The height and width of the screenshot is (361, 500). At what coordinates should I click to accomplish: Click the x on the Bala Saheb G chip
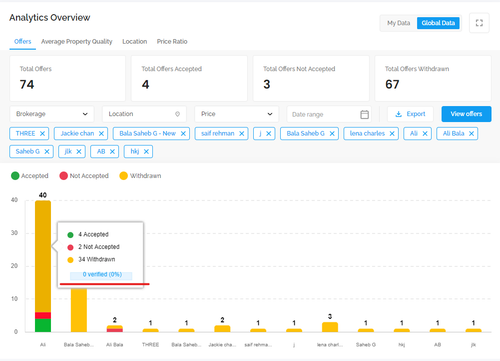click(x=332, y=134)
